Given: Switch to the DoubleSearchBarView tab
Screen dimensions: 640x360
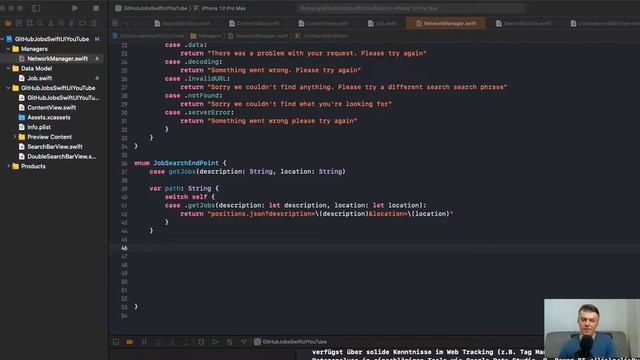Looking at the screenshot, I should point(605,24).
